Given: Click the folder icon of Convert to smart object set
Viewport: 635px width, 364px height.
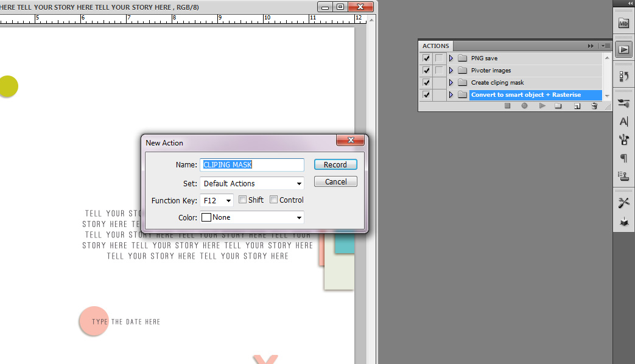Looking at the screenshot, I should click(x=463, y=95).
